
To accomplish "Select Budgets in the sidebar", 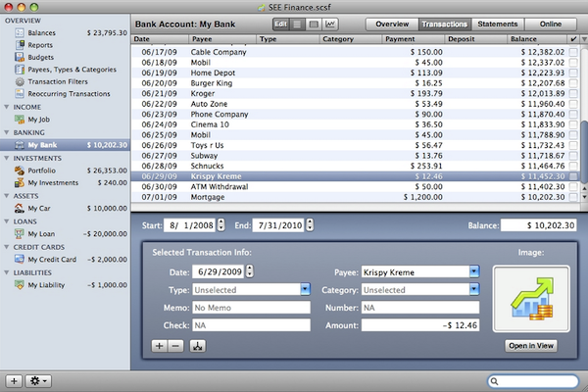I will (40, 57).
